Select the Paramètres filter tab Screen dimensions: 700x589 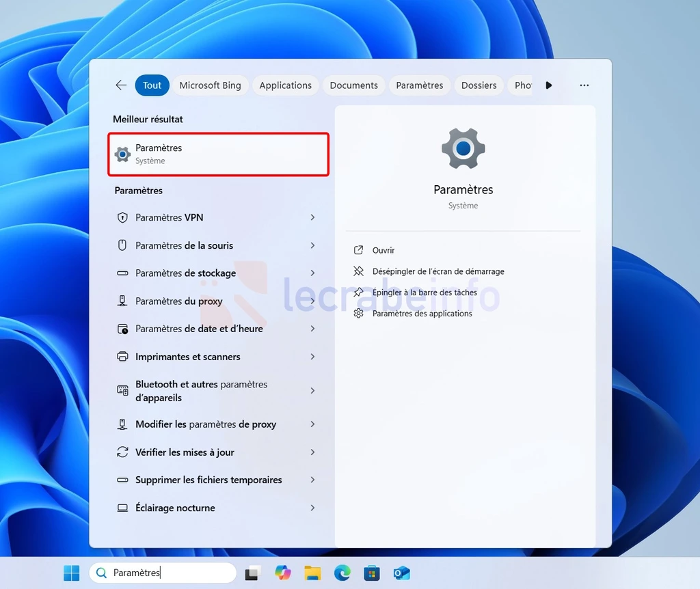(x=419, y=85)
